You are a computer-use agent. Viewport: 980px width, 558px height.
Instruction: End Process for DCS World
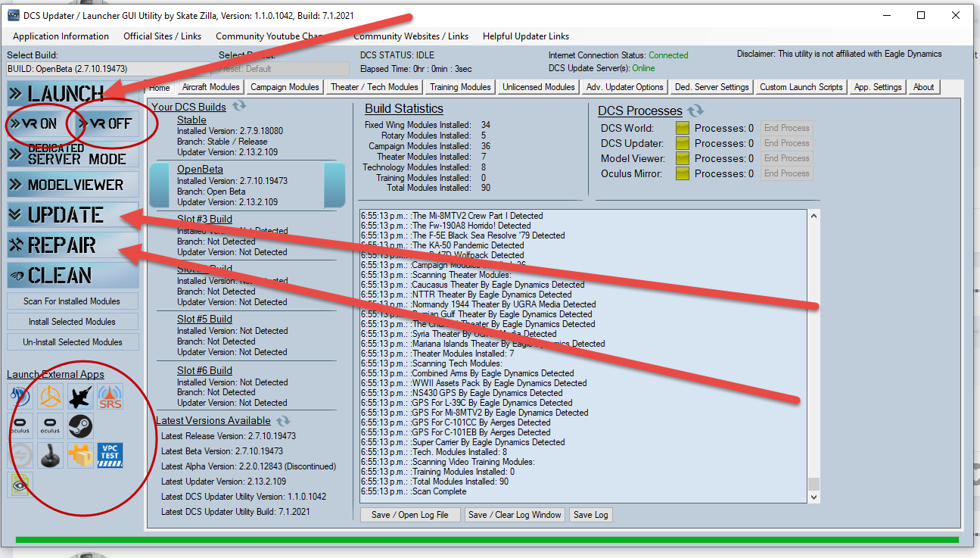click(x=786, y=128)
